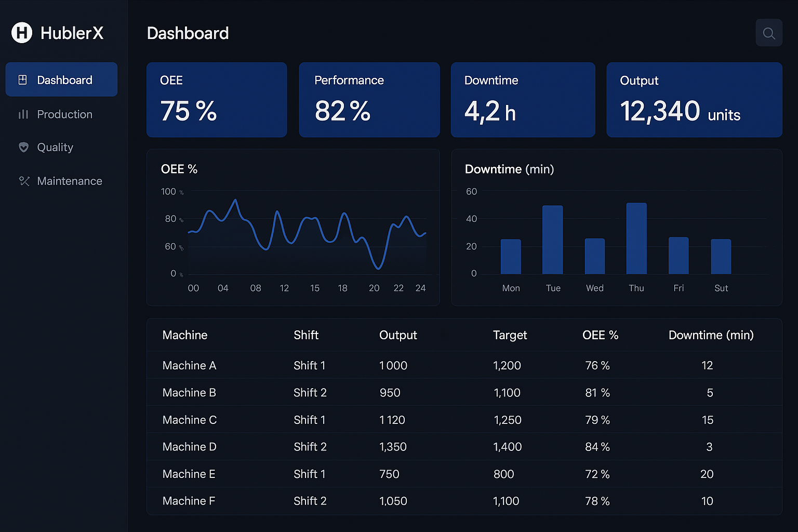Click the Machine column header

pos(185,335)
